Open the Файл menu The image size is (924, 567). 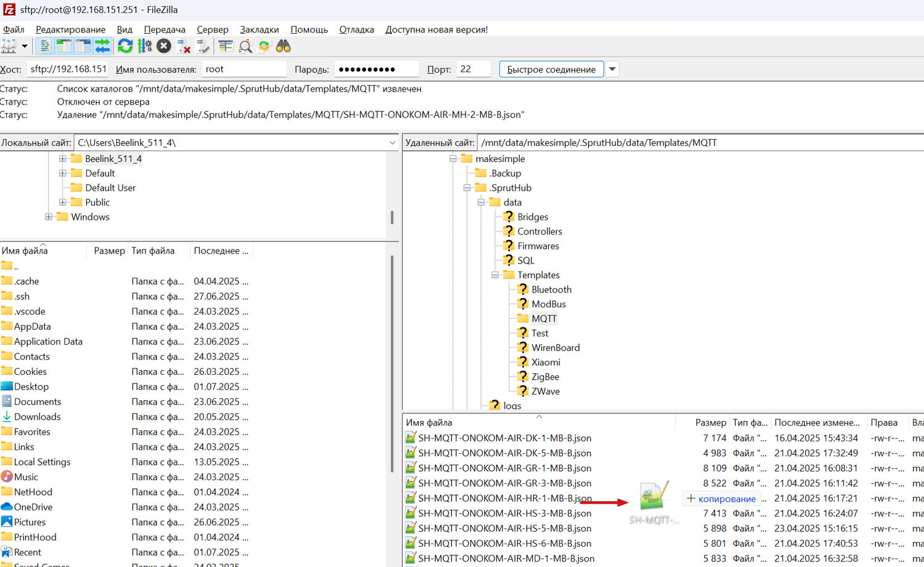tap(13, 30)
